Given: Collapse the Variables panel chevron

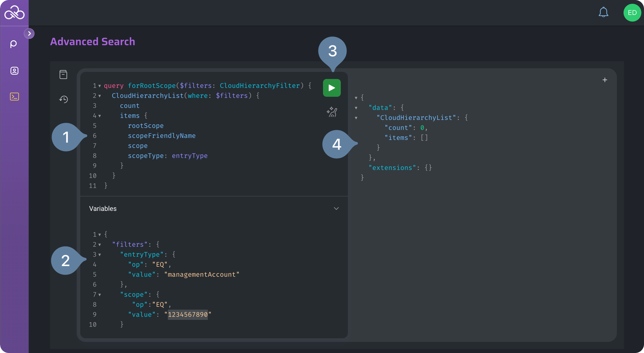Looking at the screenshot, I should [x=336, y=208].
